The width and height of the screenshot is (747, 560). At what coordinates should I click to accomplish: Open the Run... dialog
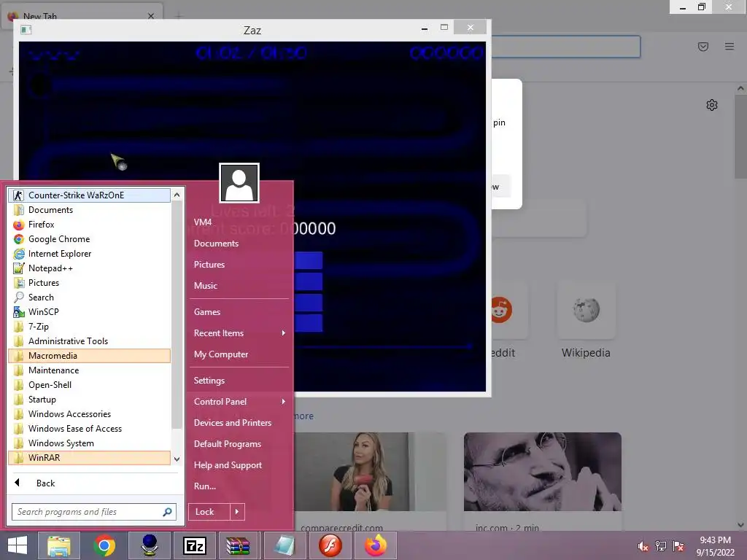239,486
